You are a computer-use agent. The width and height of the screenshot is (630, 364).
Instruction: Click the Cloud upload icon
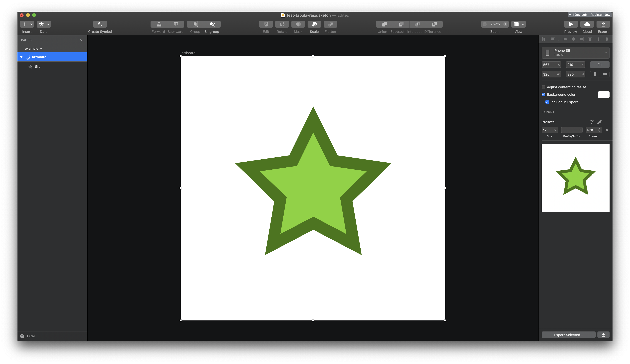click(587, 24)
